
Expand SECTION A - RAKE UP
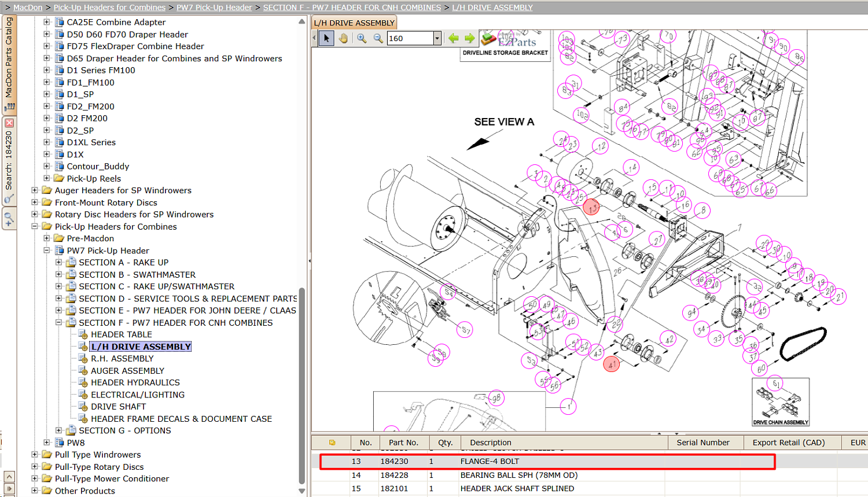(58, 262)
